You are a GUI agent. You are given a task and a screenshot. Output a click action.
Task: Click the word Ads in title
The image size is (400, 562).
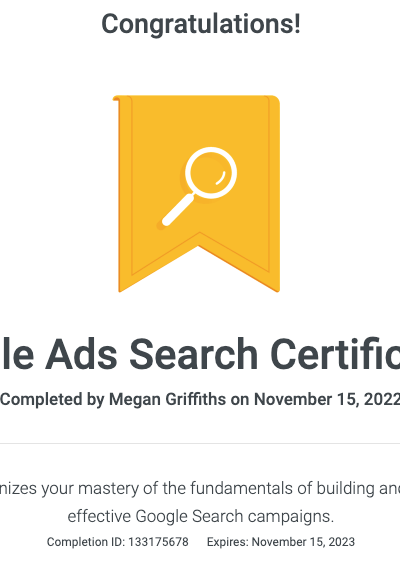click(81, 354)
